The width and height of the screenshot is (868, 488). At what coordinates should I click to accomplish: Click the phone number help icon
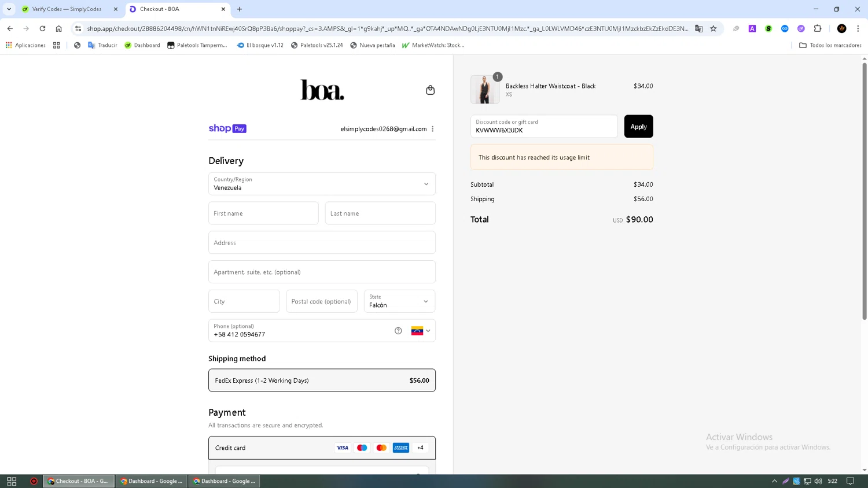[x=398, y=331]
